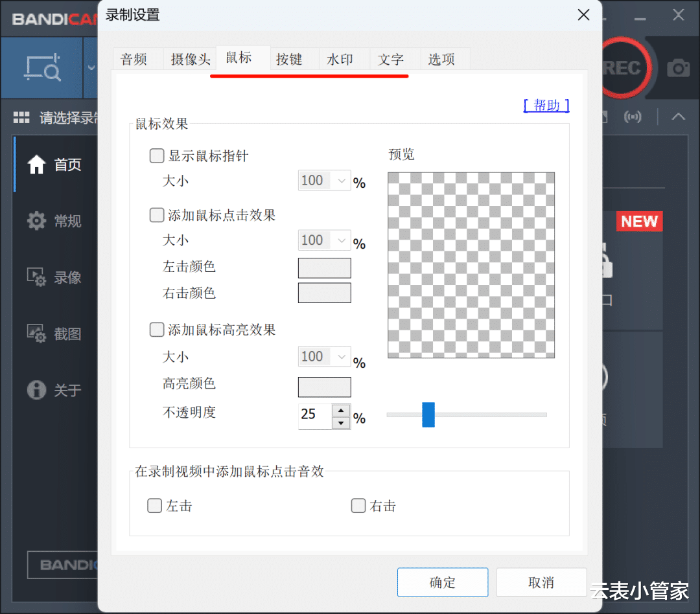Click the NEW badge in main window
The width and height of the screenshot is (700, 614).
pyautogui.click(x=639, y=222)
